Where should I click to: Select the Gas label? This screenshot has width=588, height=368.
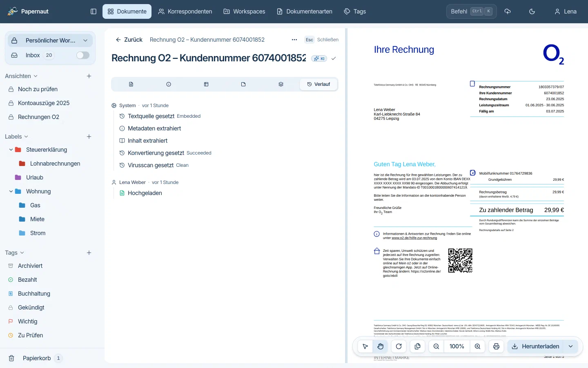point(35,205)
